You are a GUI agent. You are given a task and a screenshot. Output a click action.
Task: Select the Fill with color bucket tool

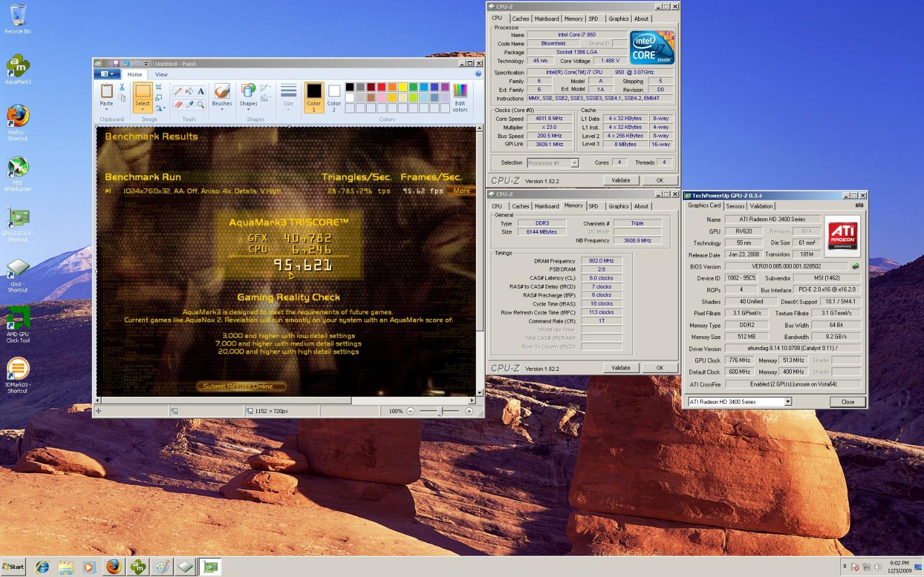(x=189, y=91)
